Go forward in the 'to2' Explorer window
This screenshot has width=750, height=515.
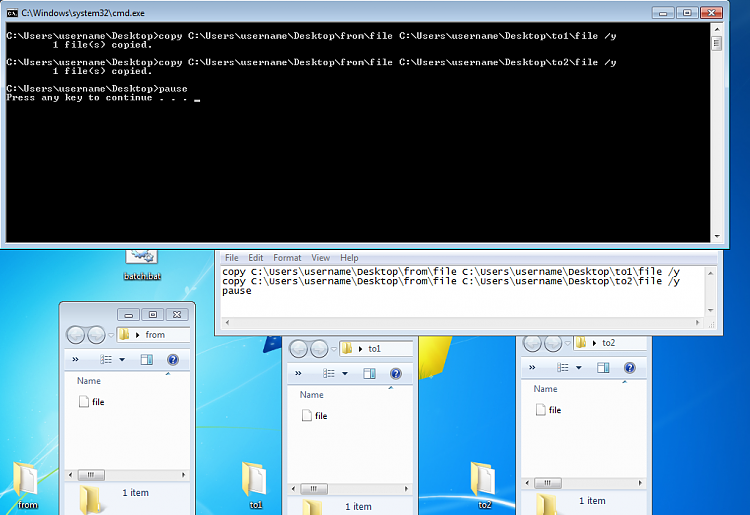pyautogui.click(x=552, y=342)
